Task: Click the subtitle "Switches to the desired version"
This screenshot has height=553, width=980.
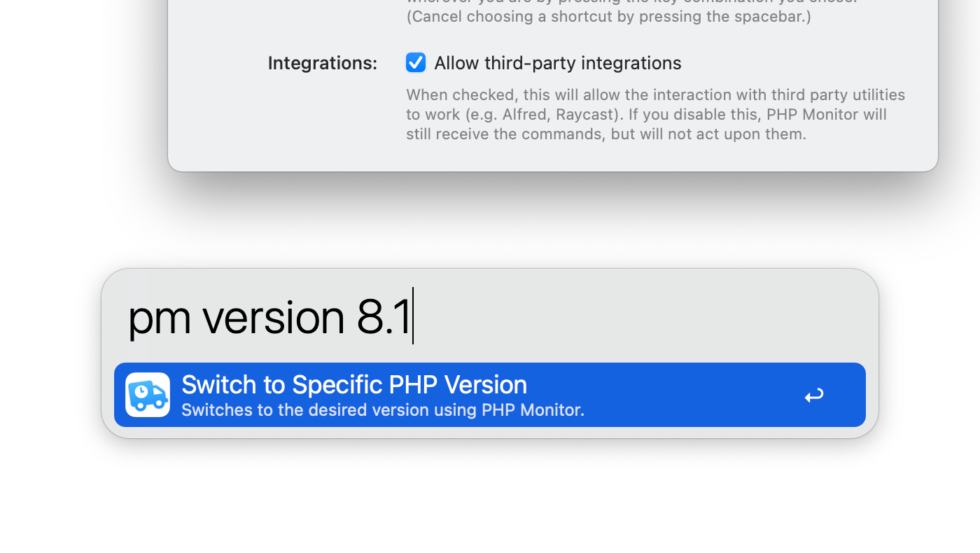Action: pyautogui.click(x=305, y=410)
